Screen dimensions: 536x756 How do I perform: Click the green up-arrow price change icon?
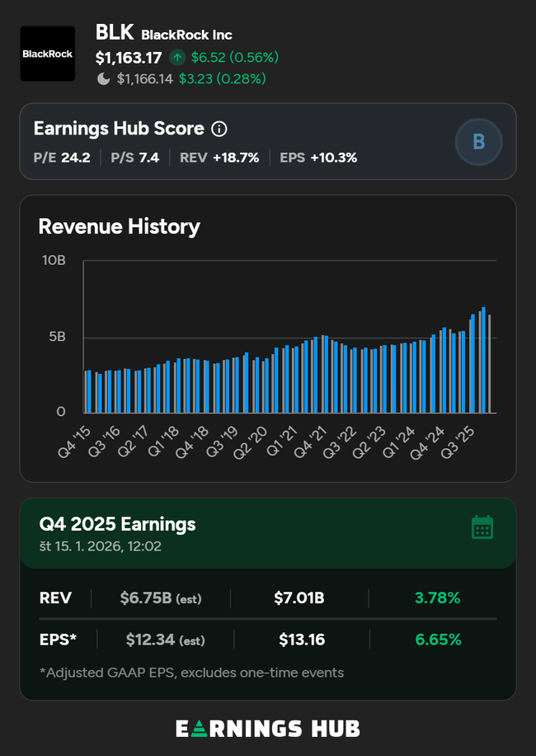(x=177, y=58)
